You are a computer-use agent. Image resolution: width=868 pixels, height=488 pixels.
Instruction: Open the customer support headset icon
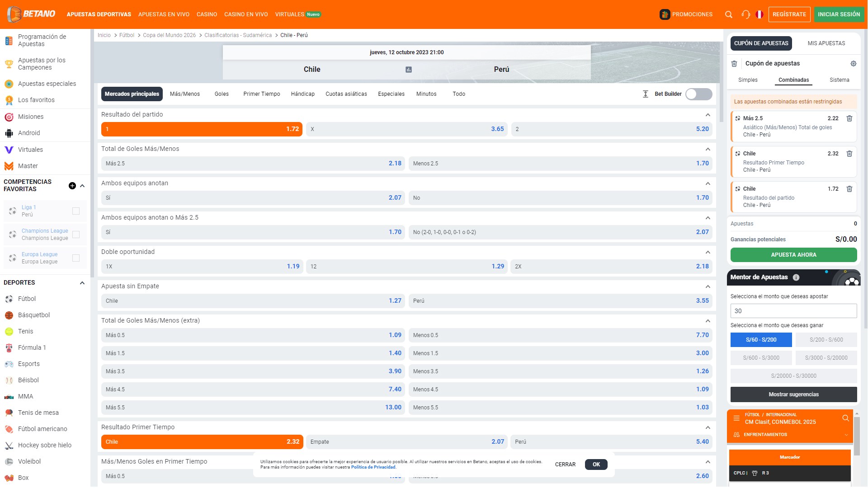click(x=745, y=14)
